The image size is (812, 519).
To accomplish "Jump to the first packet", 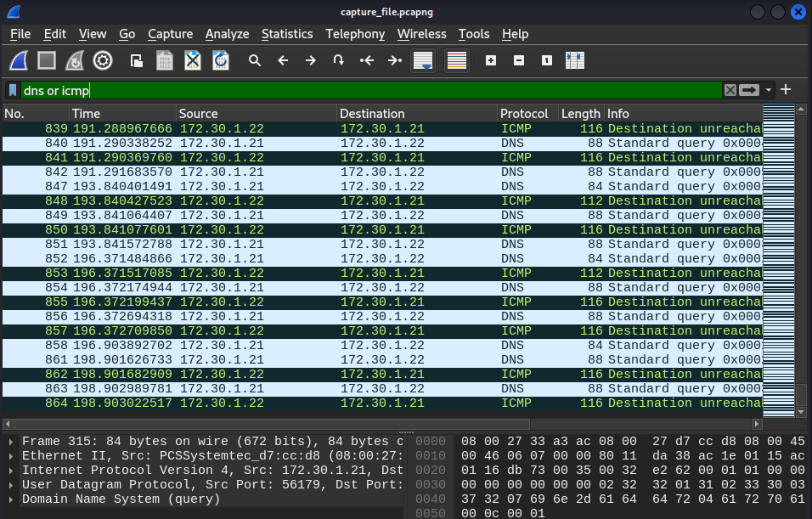I will click(367, 60).
